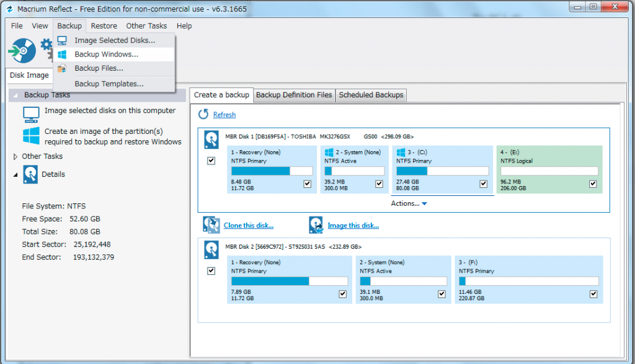The width and height of the screenshot is (635, 364).
Task: Select the Disk Image tab
Action: (29, 75)
